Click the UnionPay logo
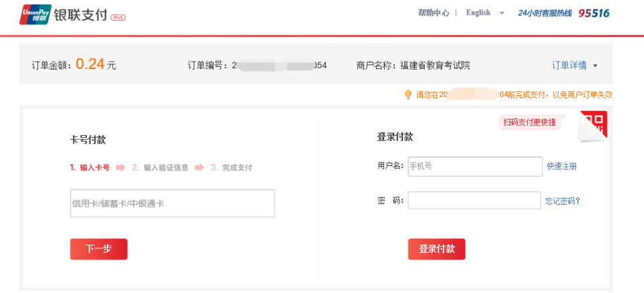Viewport: 644px width, 293px height. (35, 14)
